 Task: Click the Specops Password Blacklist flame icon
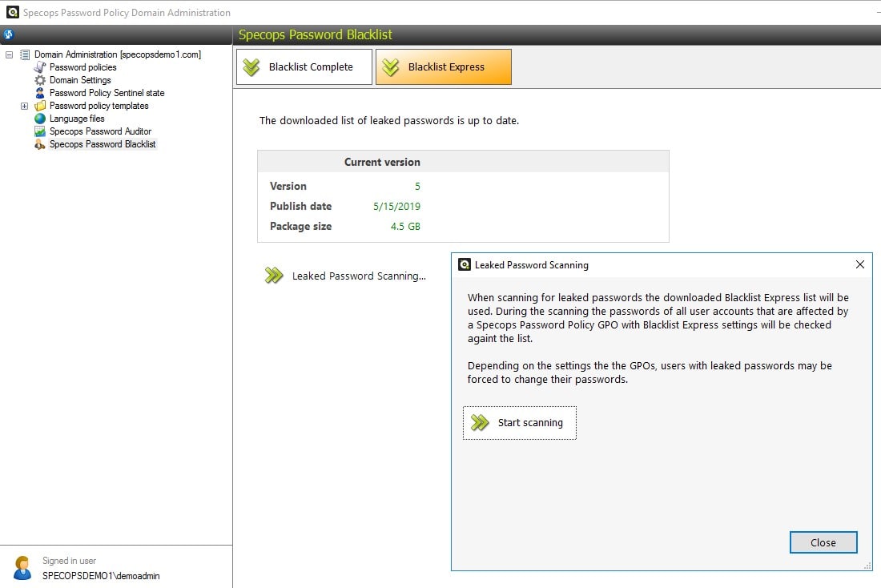tap(39, 144)
